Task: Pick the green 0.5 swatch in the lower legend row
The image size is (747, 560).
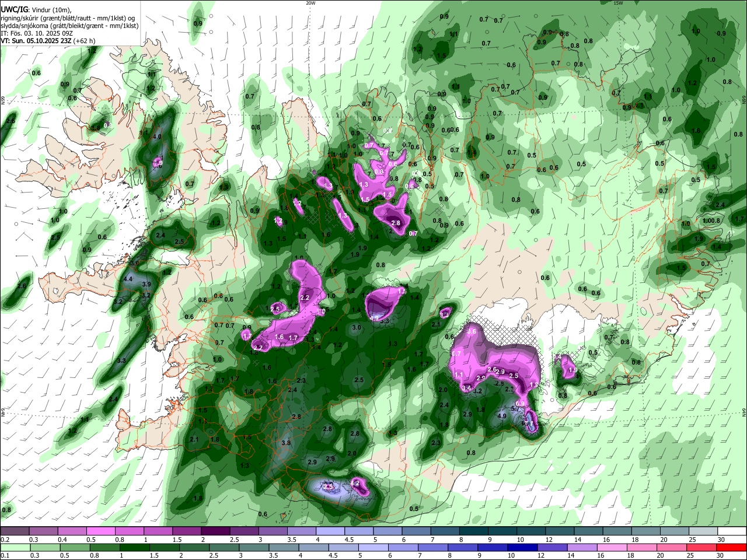Action: tap(75, 547)
